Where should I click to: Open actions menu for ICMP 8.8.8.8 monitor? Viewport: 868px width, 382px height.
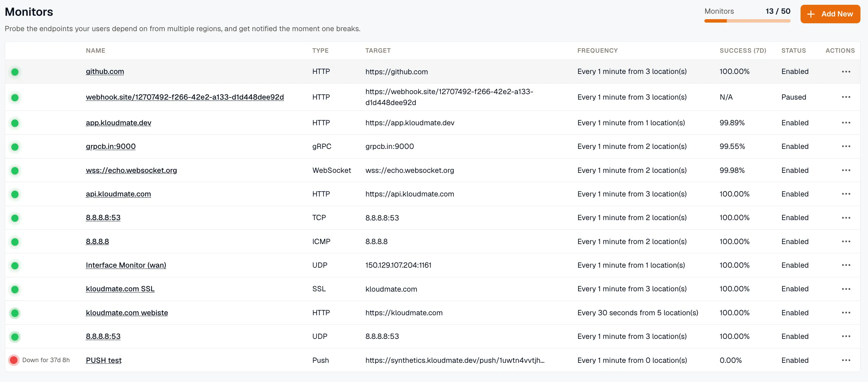[846, 242]
